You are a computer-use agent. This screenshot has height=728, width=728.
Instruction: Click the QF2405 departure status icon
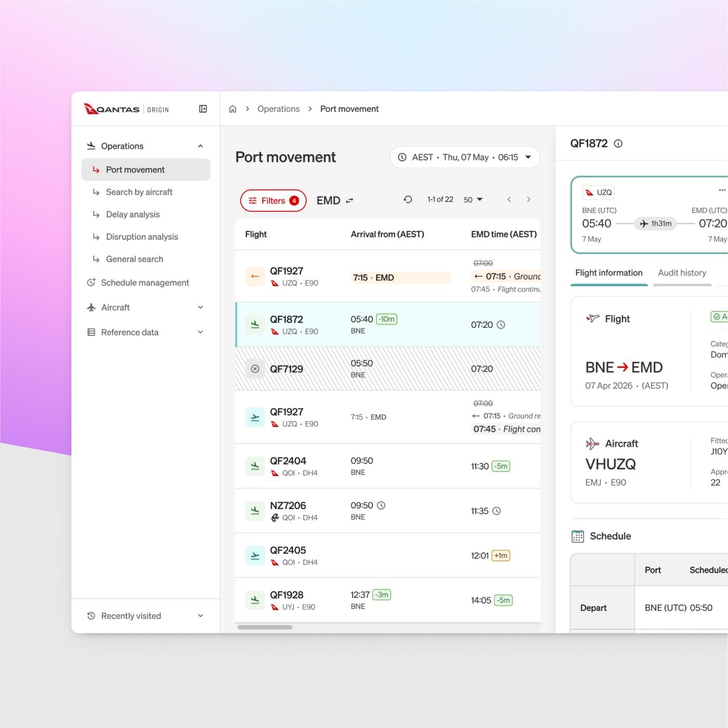coord(255,556)
